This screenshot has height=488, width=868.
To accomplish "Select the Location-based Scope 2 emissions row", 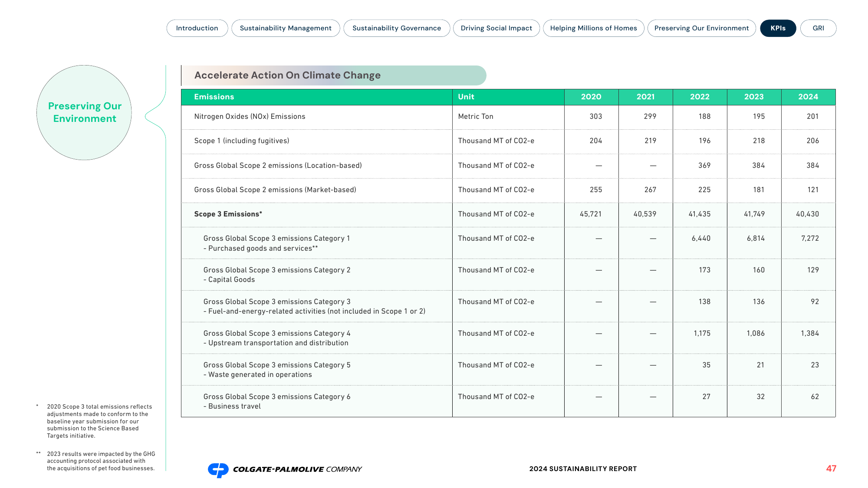I will click(x=508, y=166).
